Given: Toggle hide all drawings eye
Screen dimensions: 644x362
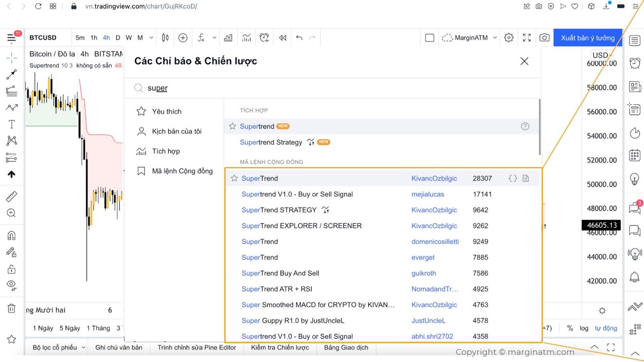Looking at the screenshot, I should (12, 285).
